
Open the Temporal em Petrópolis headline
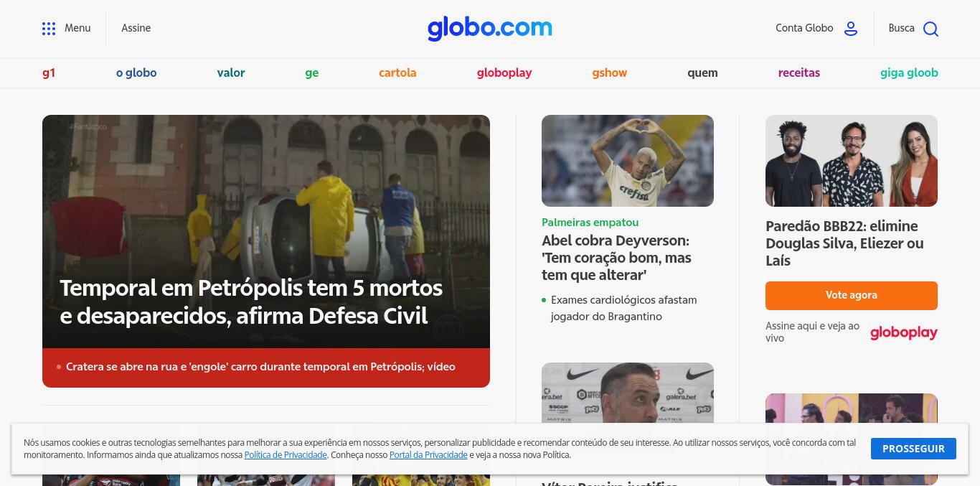[x=251, y=302]
